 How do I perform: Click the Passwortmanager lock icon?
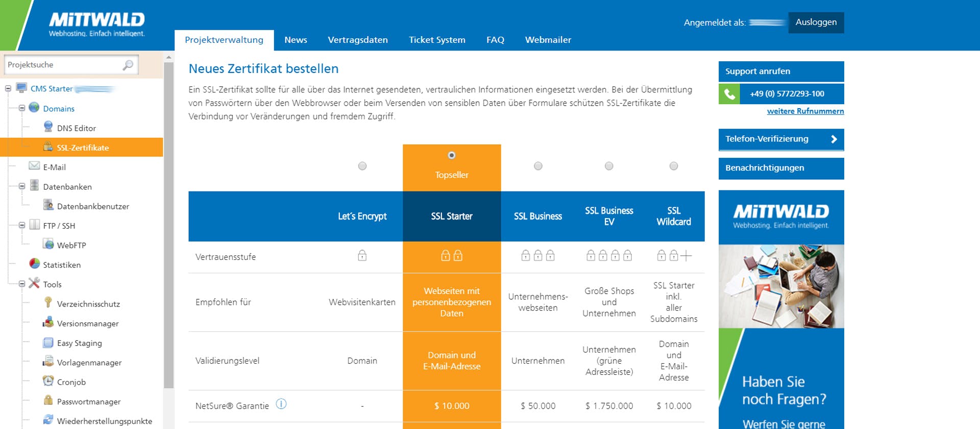[x=48, y=400]
